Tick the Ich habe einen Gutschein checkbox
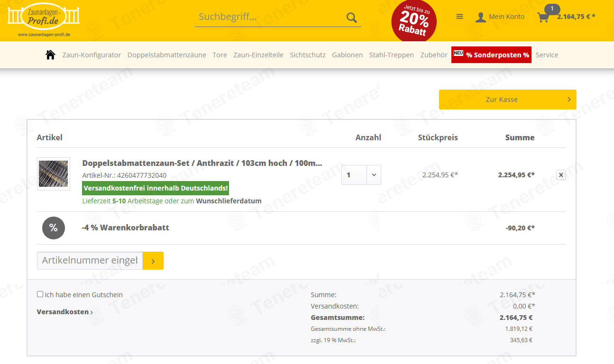This screenshot has width=614, height=364. (40, 294)
